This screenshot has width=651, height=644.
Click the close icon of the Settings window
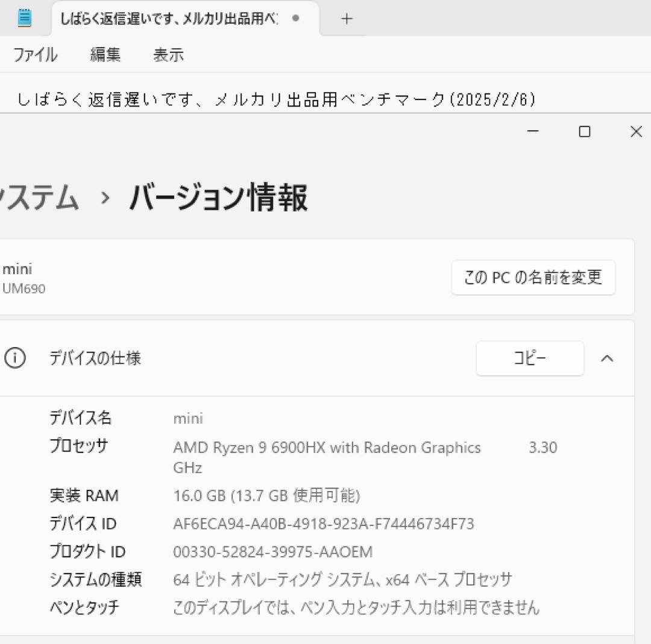(x=636, y=131)
